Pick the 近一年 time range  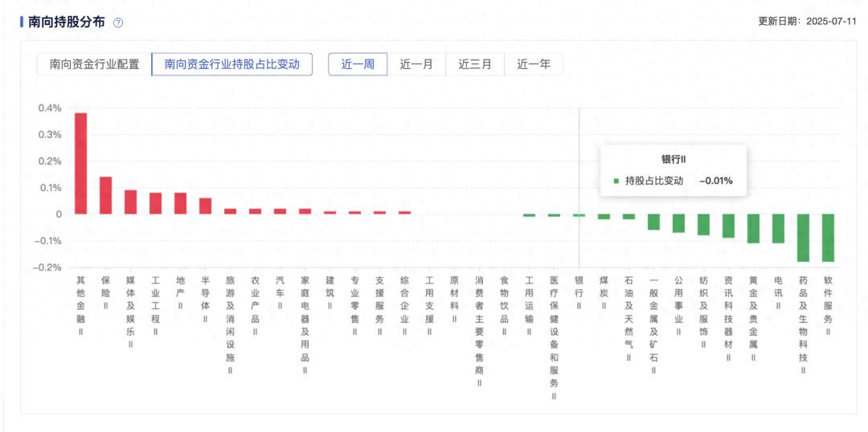(534, 64)
